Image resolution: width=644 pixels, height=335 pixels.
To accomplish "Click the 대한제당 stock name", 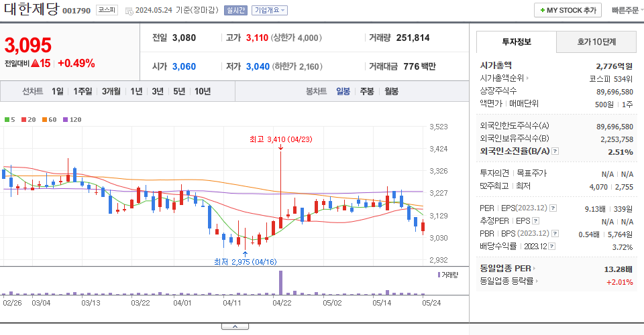I will tap(32, 9).
